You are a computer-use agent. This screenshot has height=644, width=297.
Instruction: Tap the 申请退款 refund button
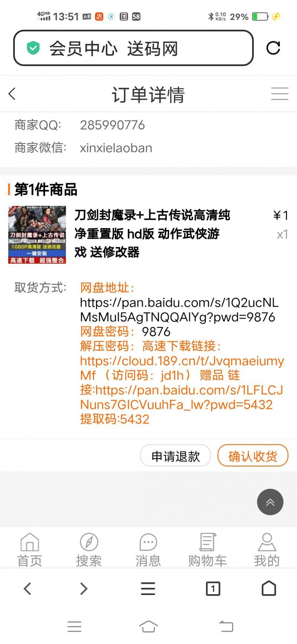(x=176, y=456)
